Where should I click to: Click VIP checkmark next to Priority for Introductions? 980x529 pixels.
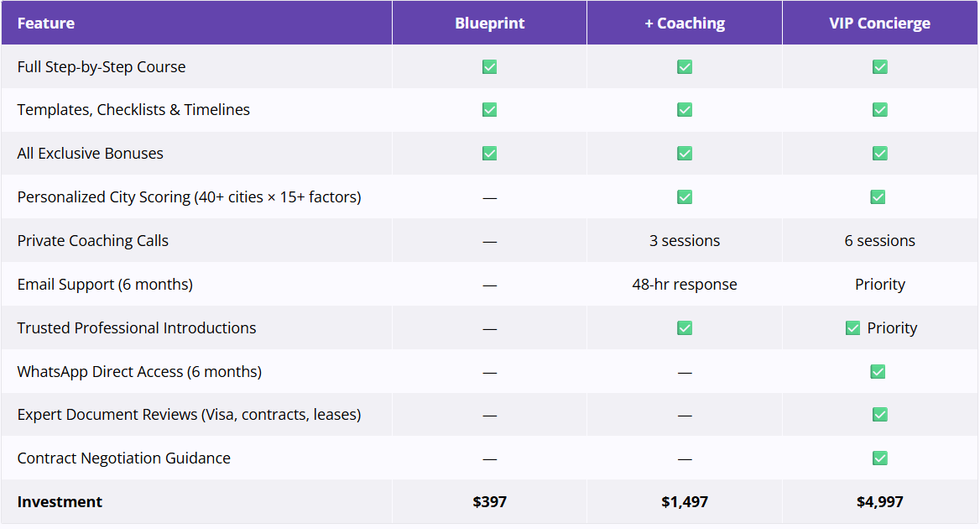852,328
